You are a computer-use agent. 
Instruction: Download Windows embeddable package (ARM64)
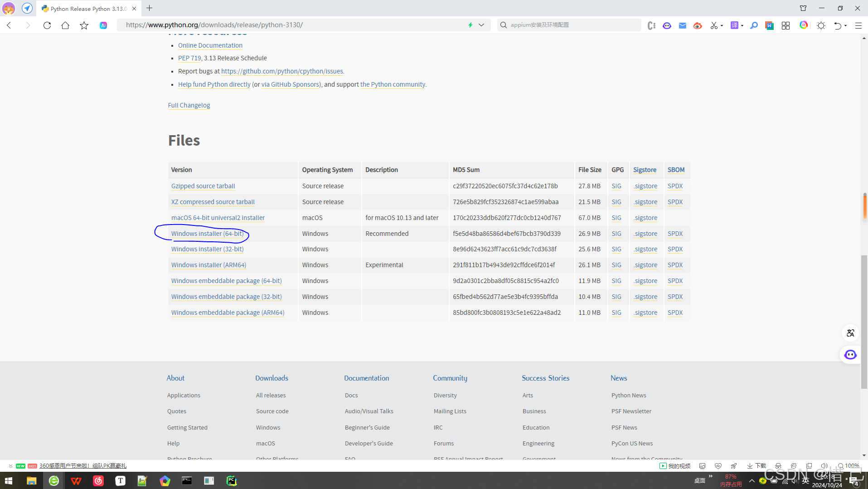[228, 313]
